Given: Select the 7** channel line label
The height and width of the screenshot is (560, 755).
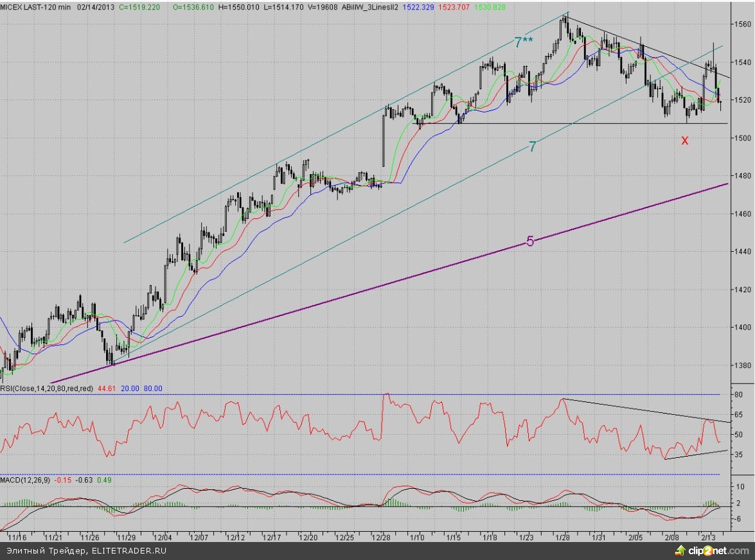Looking at the screenshot, I should pos(524,43).
